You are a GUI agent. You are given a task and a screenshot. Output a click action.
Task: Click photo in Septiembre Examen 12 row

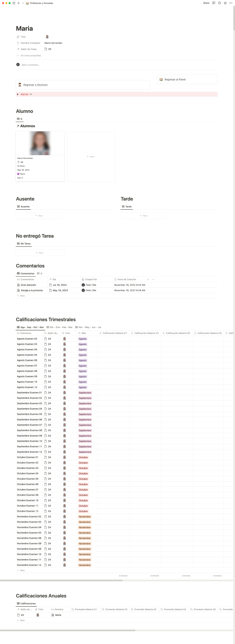point(64,452)
